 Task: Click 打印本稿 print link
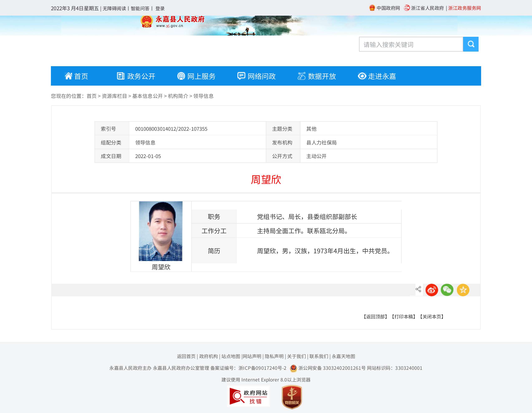tap(403, 317)
